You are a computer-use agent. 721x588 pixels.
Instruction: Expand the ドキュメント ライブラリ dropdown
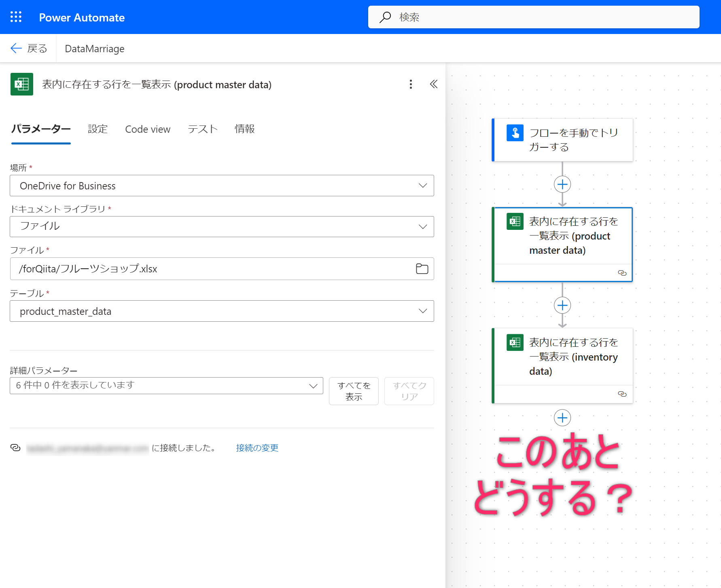pos(222,227)
